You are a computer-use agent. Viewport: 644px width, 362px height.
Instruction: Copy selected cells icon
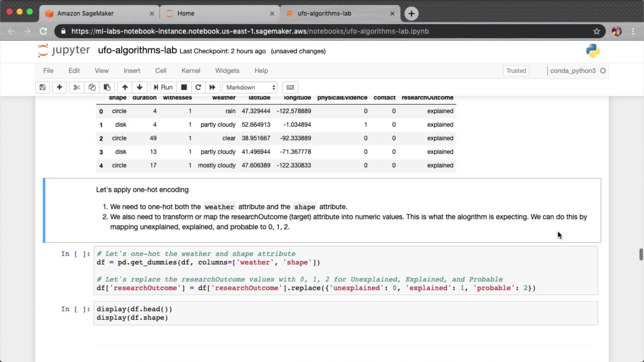click(x=92, y=87)
